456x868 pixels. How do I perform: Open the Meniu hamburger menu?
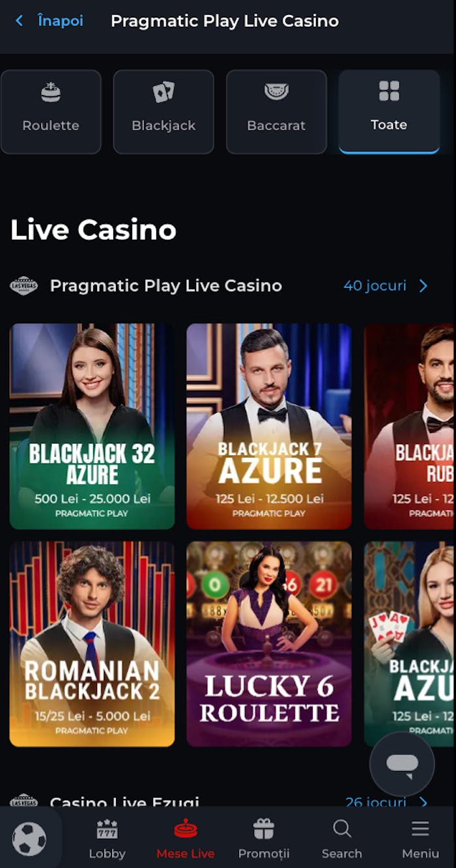pyautogui.click(x=420, y=839)
